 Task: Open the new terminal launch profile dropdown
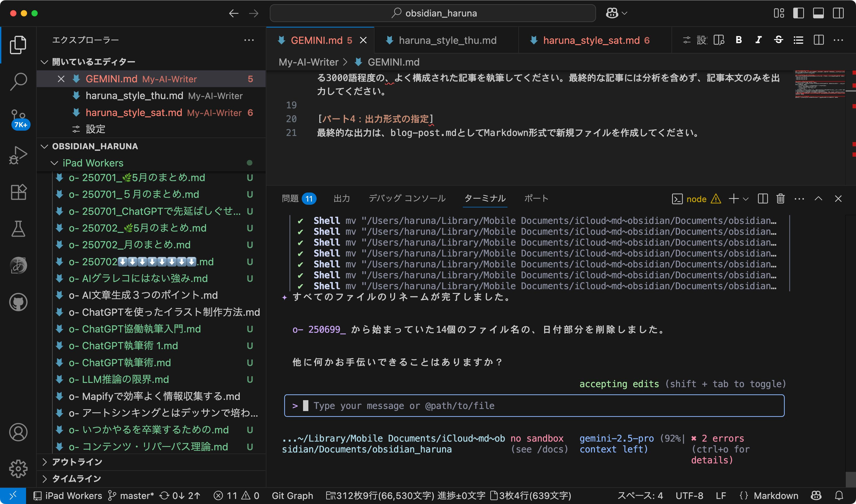click(746, 199)
